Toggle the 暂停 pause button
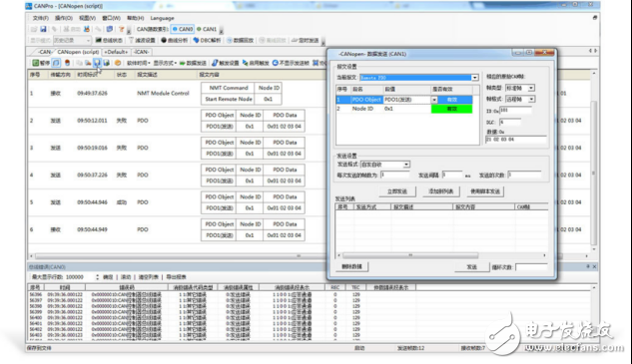This screenshot has width=632, height=364. coord(41,63)
